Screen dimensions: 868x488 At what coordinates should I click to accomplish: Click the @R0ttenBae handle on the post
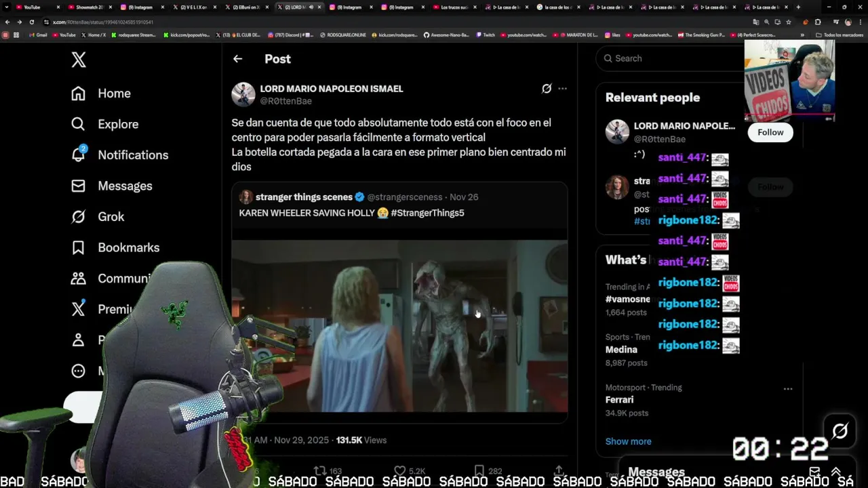pyautogui.click(x=285, y=101)
